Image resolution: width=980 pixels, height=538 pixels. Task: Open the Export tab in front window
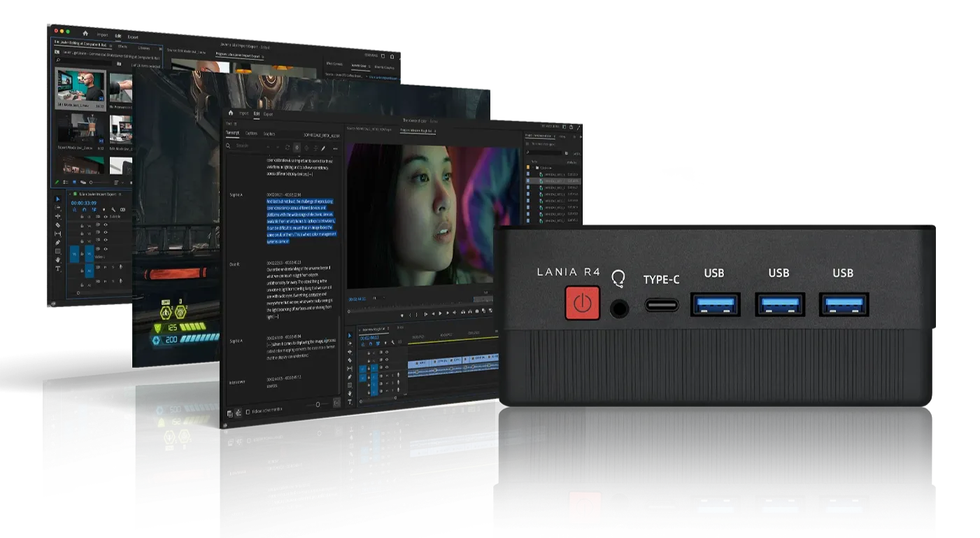269,113
